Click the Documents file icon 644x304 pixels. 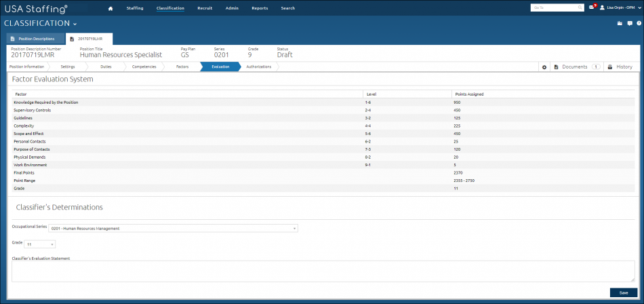tap(556, 66)
